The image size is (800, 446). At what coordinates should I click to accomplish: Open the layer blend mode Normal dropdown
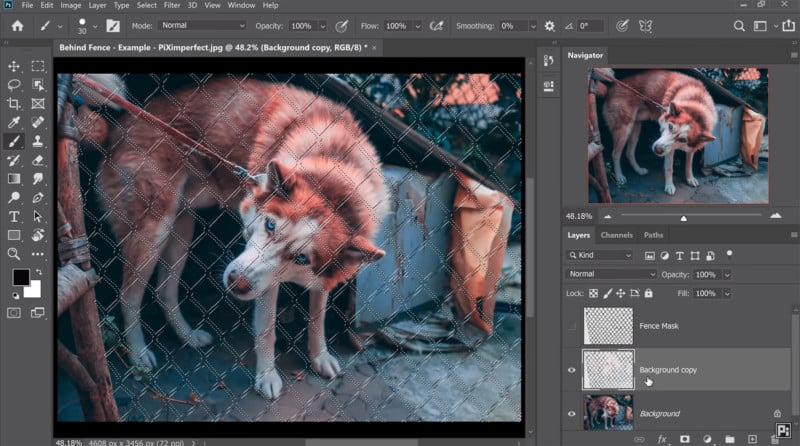tap(611, 274)
